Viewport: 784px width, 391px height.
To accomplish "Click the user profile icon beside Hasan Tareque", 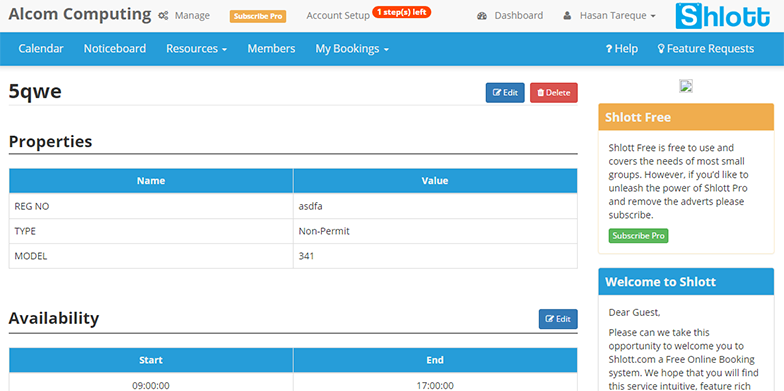I will click(x=567, y=16).
